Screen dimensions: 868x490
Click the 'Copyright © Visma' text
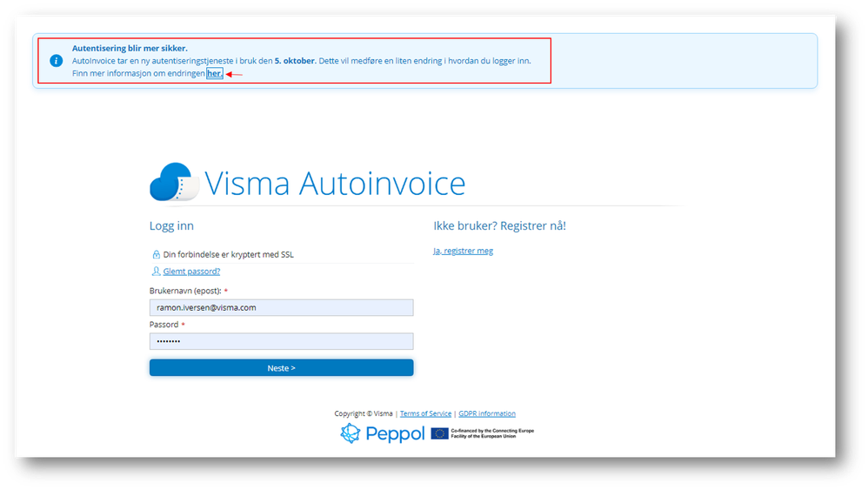click(364, 413)
